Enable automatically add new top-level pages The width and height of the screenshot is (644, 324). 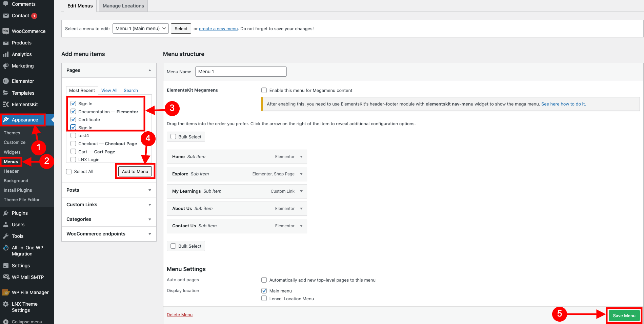tap(264, 280)
